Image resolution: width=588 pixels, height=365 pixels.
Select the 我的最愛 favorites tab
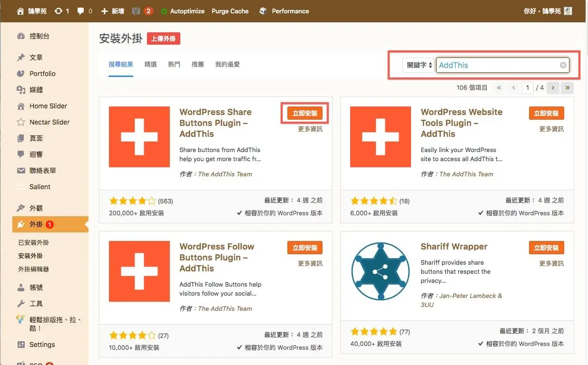227,64
